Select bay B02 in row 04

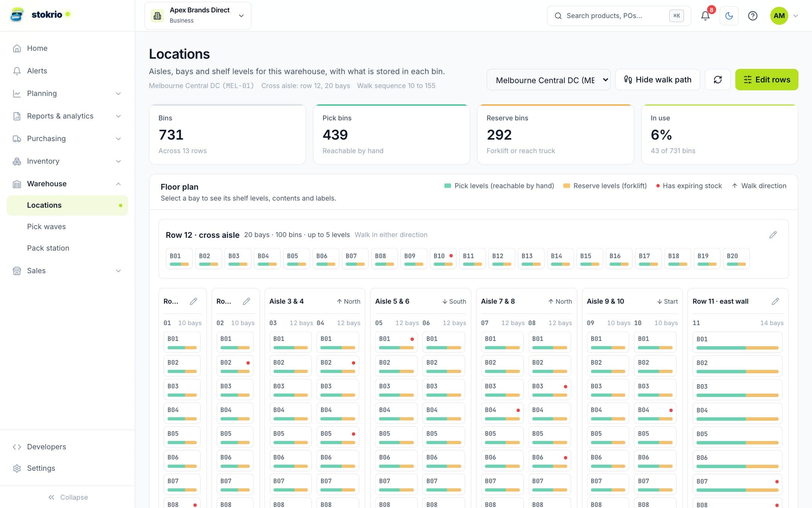click(x=338, y=365)
